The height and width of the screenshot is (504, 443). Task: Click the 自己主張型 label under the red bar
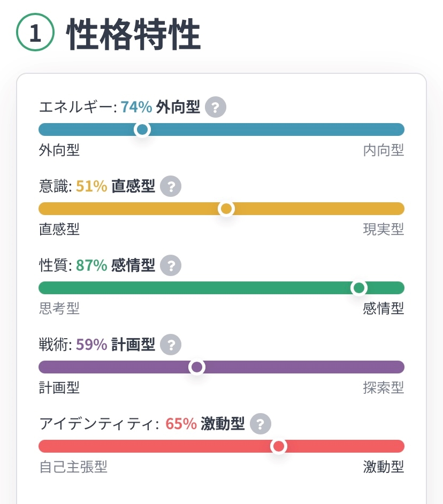point(73,467)
